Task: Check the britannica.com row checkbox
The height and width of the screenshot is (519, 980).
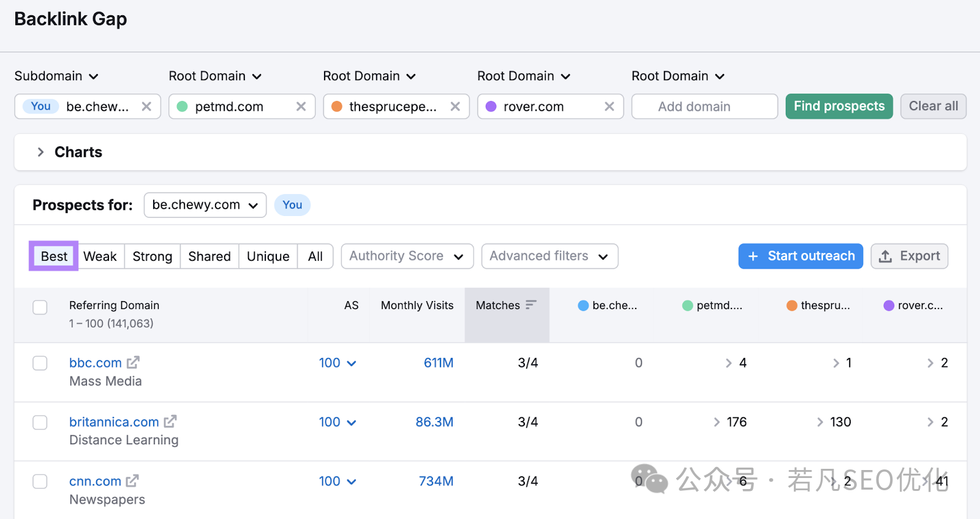Action: point(40,422)
